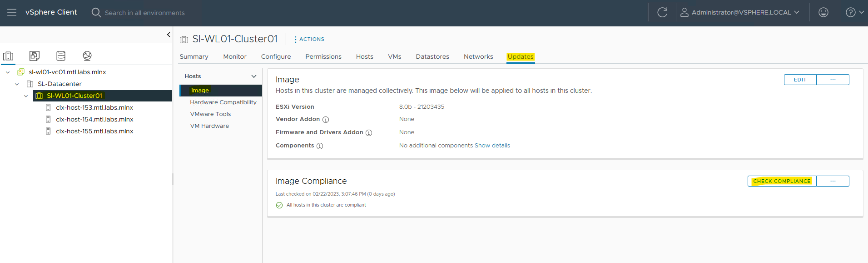Select Image in the Hosts menu
868x263 pixels.
(221, 90)
